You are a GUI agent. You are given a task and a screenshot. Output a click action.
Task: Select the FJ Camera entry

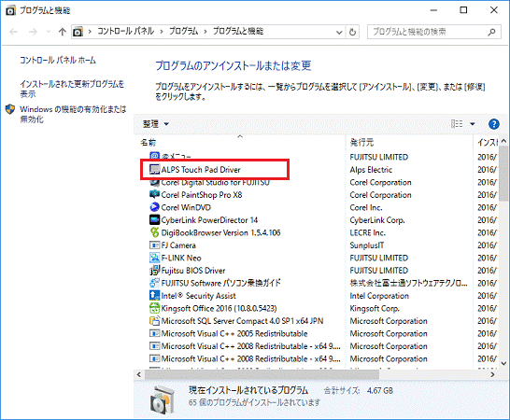178,245
